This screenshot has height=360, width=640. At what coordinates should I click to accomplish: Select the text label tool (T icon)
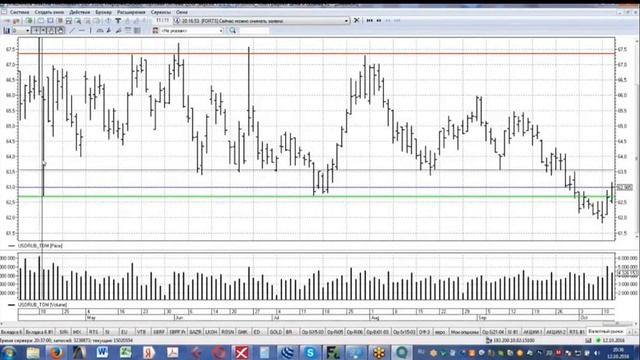click(118, 21)
